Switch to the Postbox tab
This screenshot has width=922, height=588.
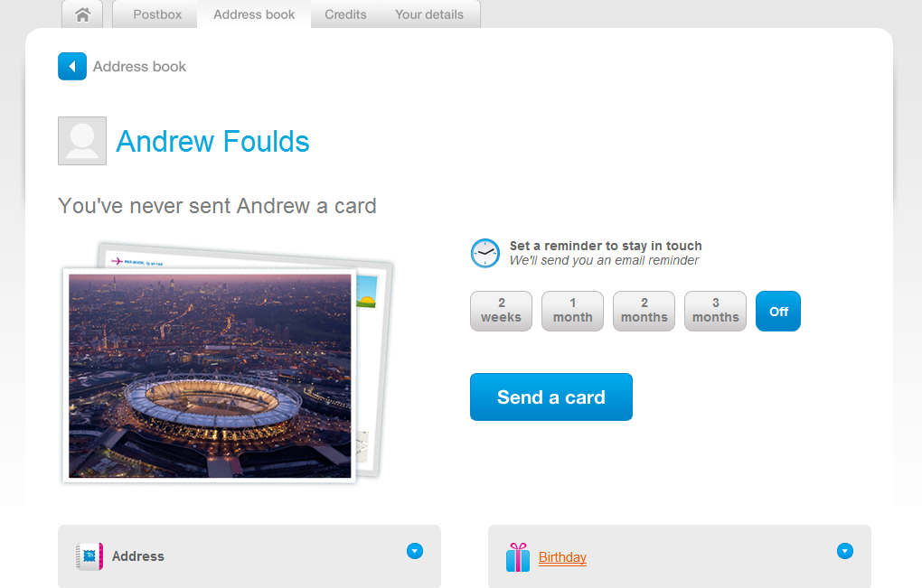pyautogui.click(x=157, y=14)
